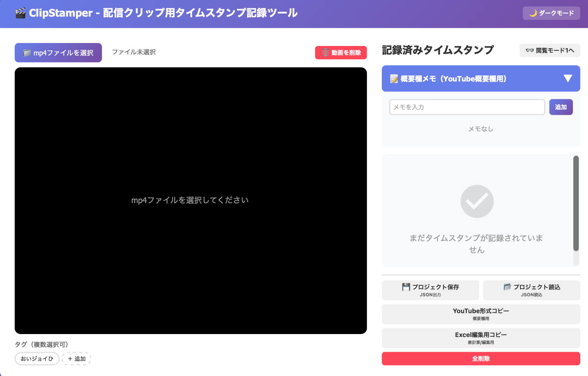Click the 記録済みタイムスタンプ heading

coord(438,50)
